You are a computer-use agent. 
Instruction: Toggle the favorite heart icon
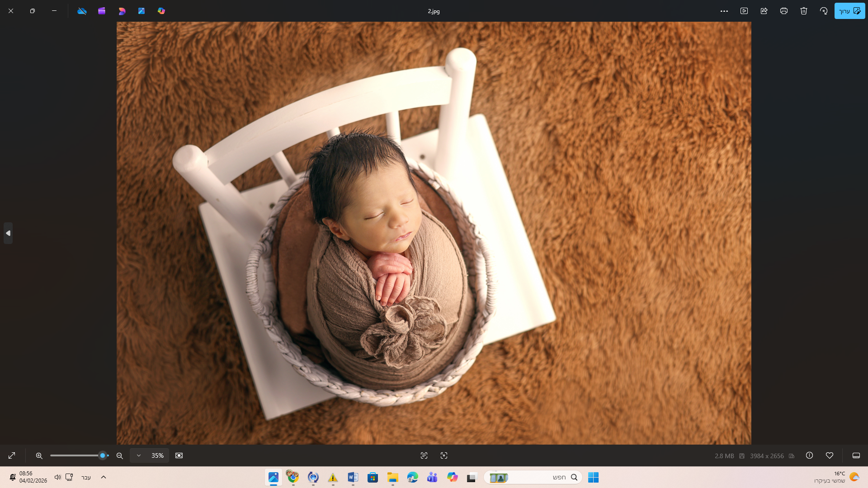(830, 455)
